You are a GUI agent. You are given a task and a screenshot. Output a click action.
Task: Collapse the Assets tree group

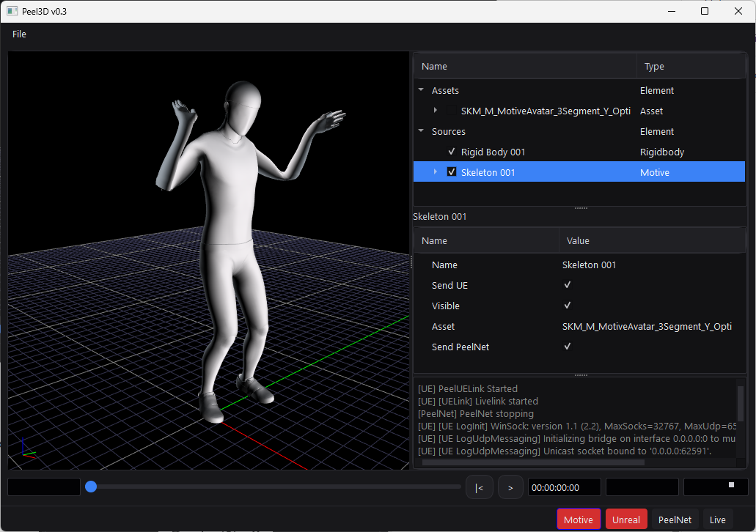tap(421, 91)
